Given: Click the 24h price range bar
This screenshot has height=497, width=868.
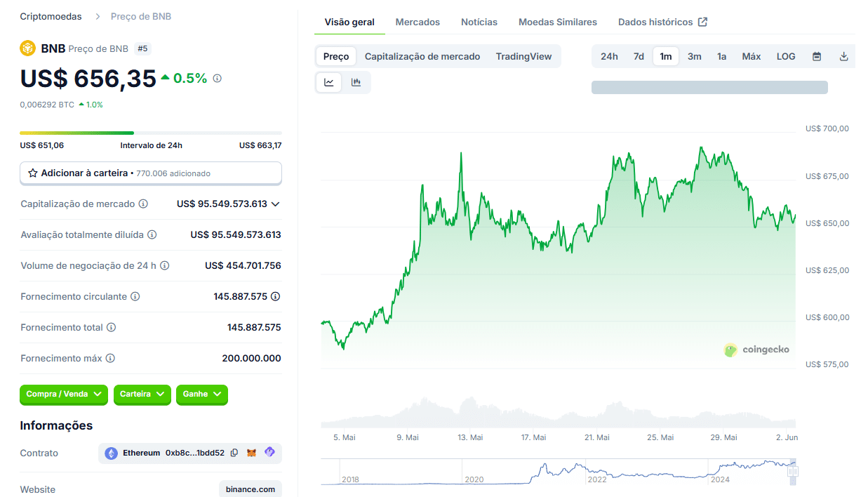Looking at the screenshot, I should pos(151,133).
